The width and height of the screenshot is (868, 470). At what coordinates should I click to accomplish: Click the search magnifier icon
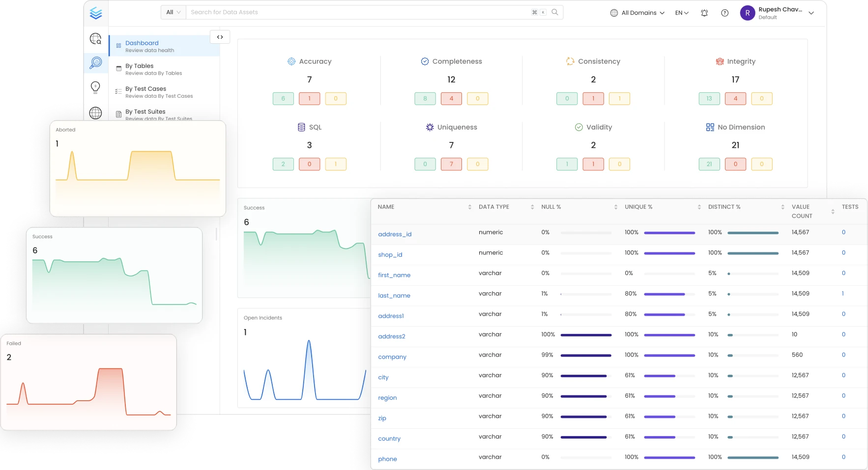click(x=555, y=12)
